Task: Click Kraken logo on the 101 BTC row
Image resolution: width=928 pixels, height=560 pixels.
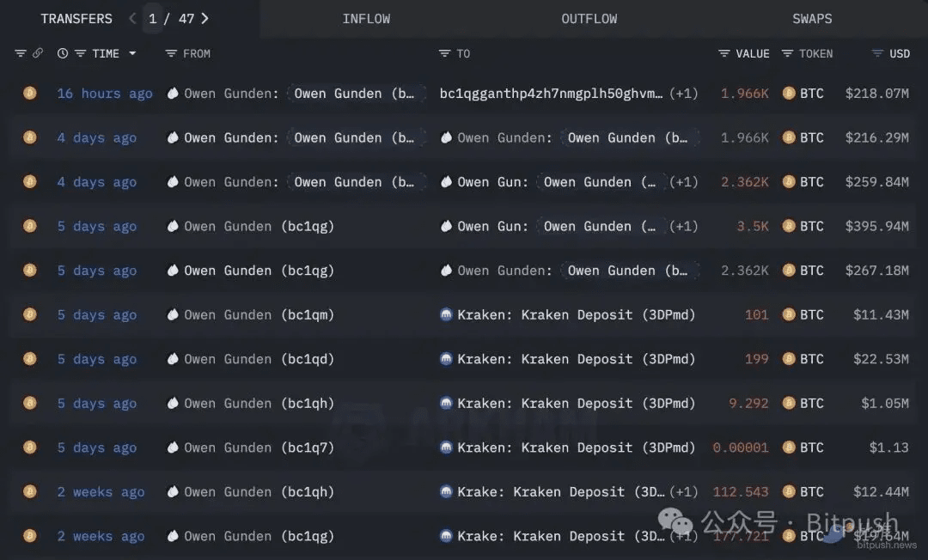Action: pos(446,314)
